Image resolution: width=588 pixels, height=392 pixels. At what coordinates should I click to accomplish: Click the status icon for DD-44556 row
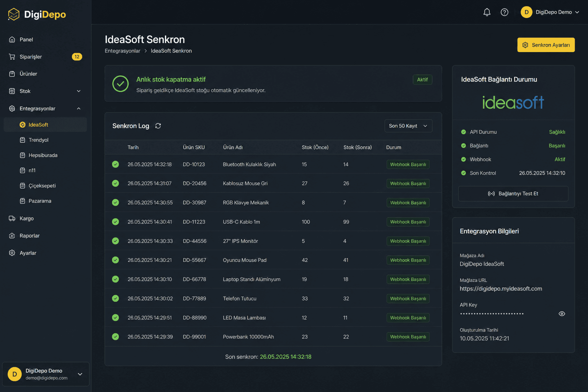click(115, 241)
